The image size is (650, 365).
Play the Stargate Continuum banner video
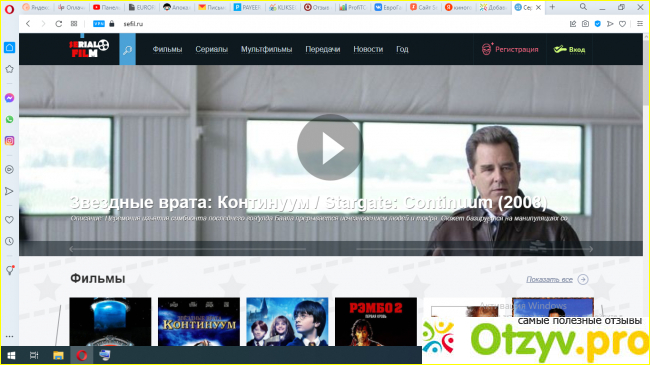(330, 147)
